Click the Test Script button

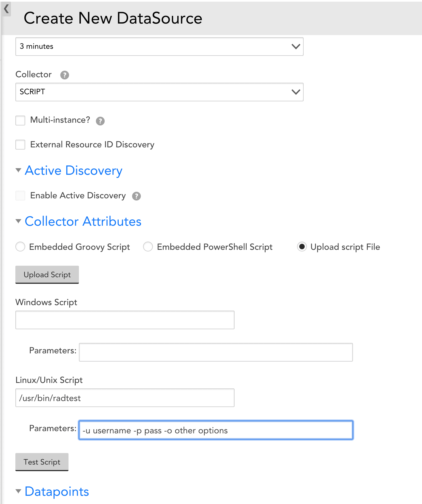pos(42,462)
